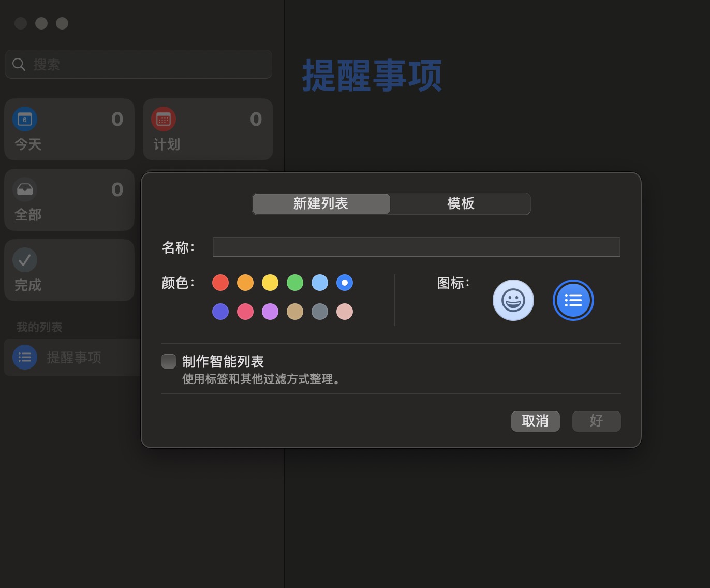Screen dimensions: 710x588
Task: Select the brown color swatch
Action: pyautogui.click(x=295, y=312)
